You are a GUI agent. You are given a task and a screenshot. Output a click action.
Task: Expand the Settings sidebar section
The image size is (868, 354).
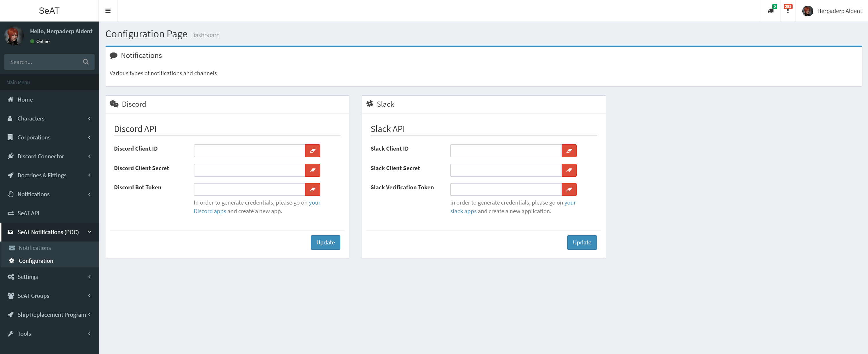[x=49, y=277]
